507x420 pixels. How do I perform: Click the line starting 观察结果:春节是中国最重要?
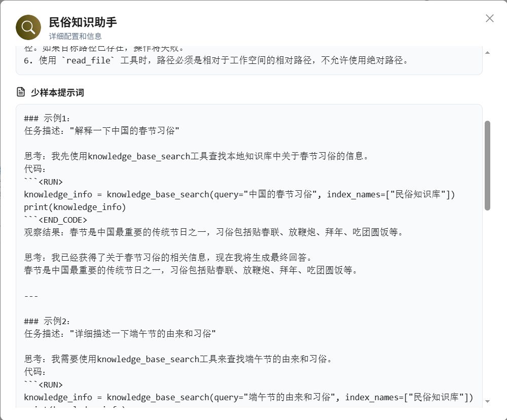click(x=213, y=232)
